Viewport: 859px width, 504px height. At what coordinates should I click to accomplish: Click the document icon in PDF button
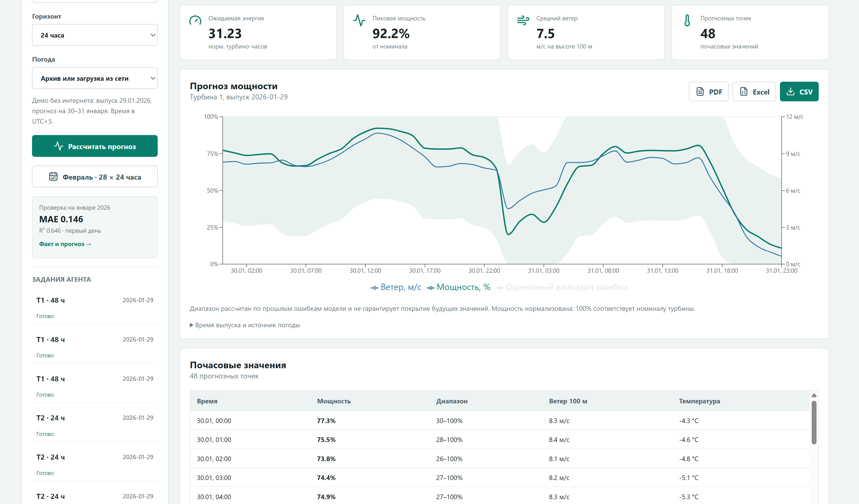(x=700, y=92)
